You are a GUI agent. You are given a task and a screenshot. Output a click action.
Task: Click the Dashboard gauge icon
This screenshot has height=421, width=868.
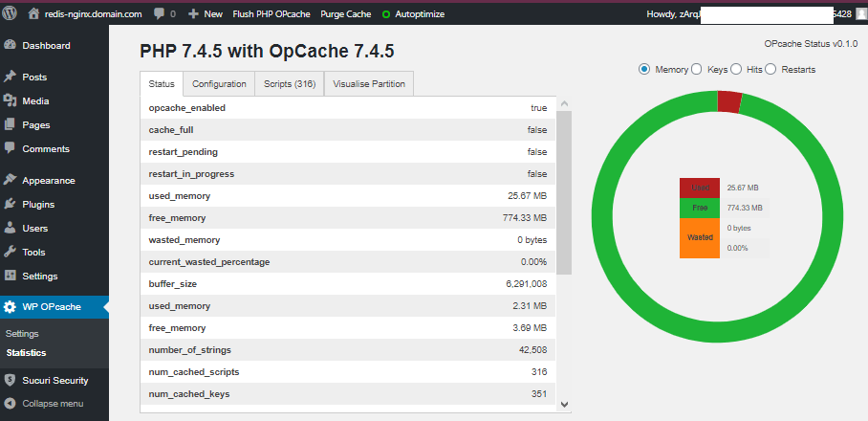click(10, 45)
